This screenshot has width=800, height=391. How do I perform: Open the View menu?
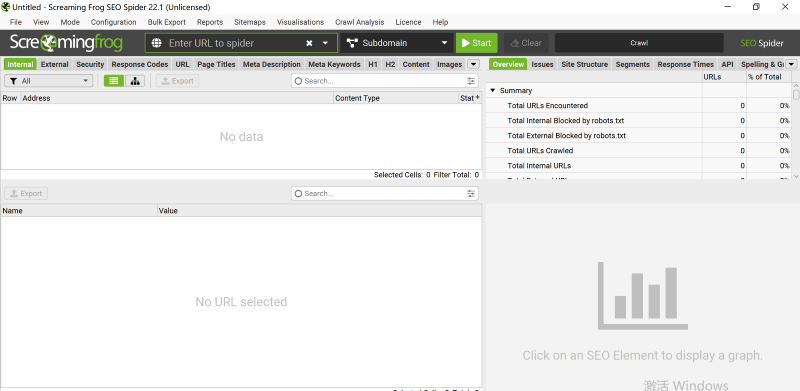pyautogui.click(x=41, y=22)
